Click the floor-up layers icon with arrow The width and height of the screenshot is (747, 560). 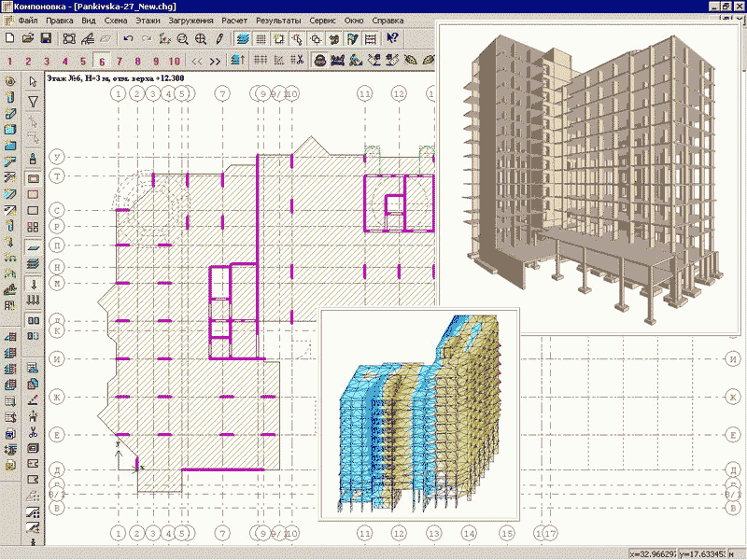(x=237, y=61)
